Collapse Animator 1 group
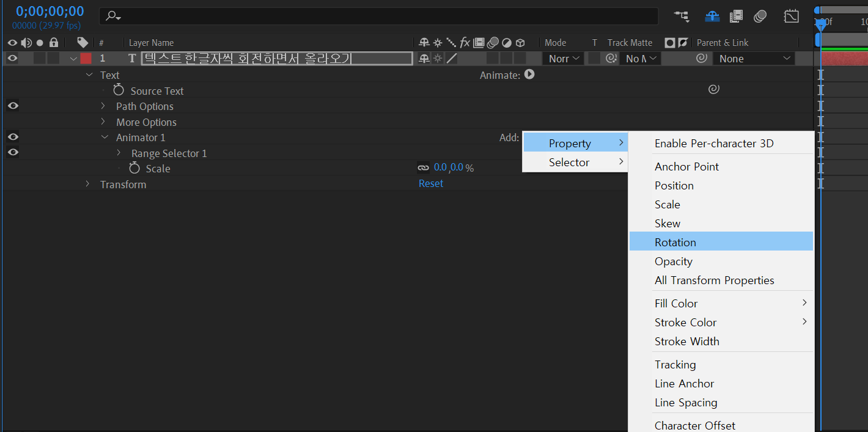 click(x=105, y=137)
